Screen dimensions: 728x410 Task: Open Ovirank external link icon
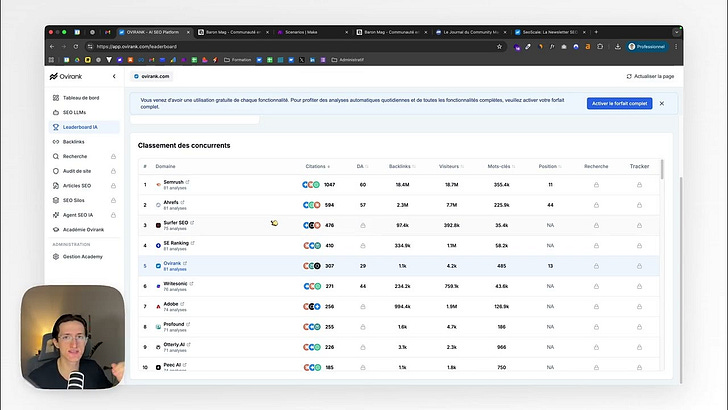tap(185, 263)
